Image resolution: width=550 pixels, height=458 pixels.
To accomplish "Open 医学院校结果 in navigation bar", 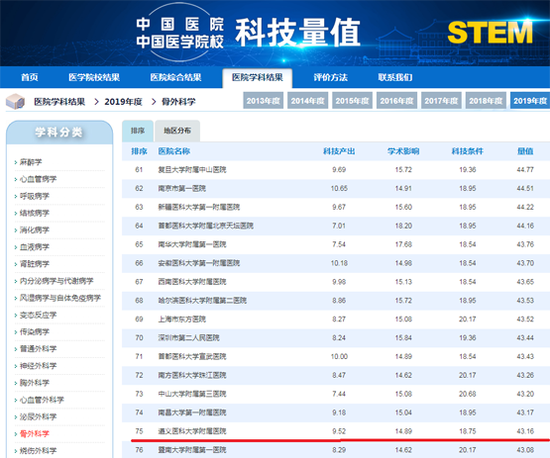I will point(94,77).
